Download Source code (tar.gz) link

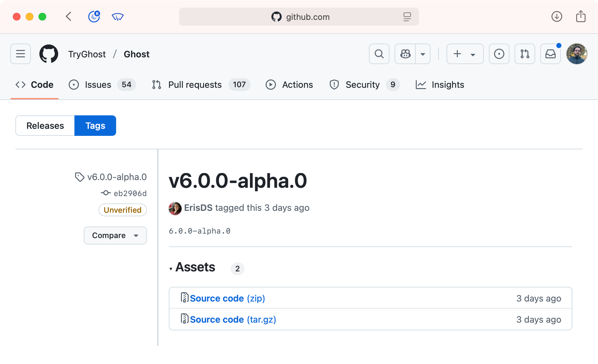click(233, 319)
